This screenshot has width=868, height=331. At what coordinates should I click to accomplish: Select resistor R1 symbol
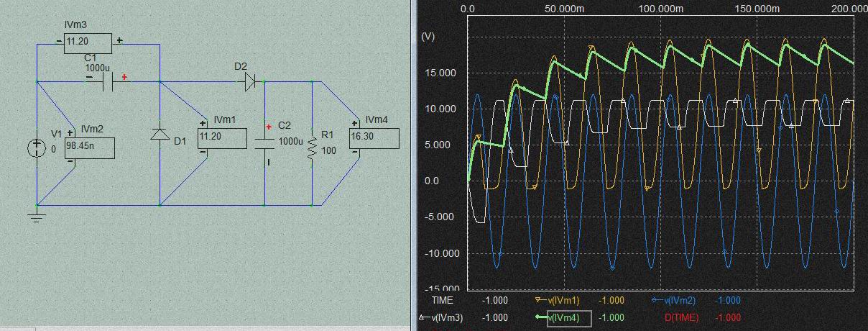point(312,148)
